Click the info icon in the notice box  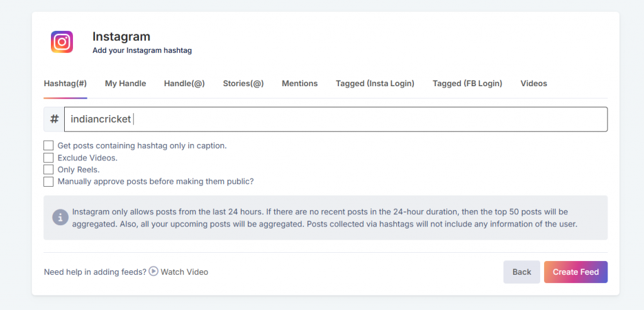pos(60,218)
